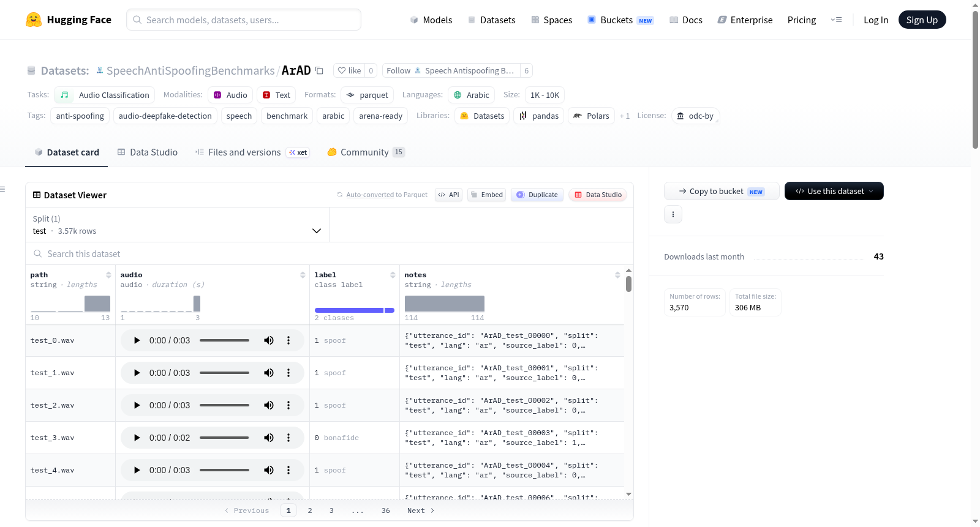Screen dimensions: 980x527
Task: Open the Audio Classification task tag
Action: point(104,95)
